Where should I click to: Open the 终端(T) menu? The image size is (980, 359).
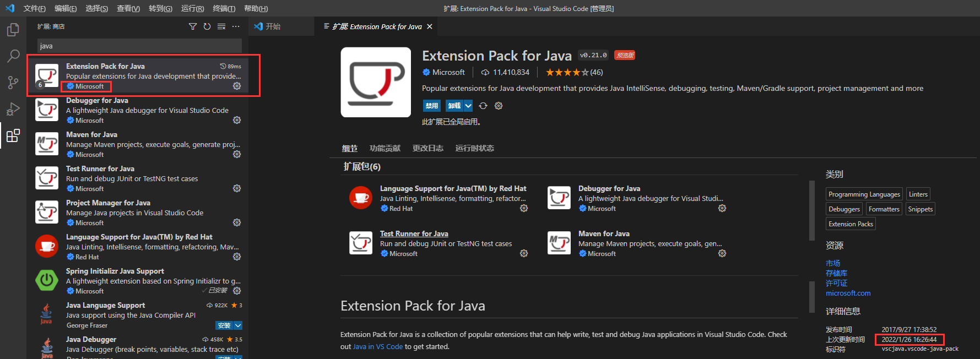click(224, 8)
